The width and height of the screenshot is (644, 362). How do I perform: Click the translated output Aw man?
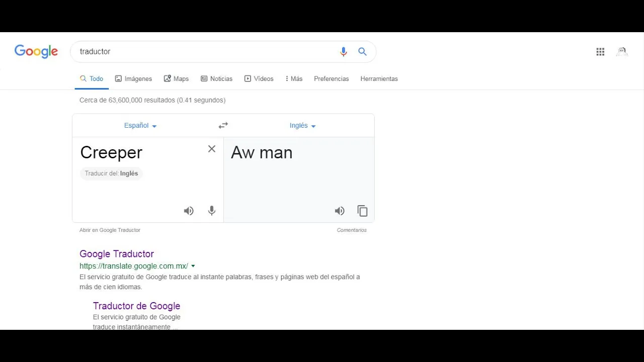coord(262,152)
